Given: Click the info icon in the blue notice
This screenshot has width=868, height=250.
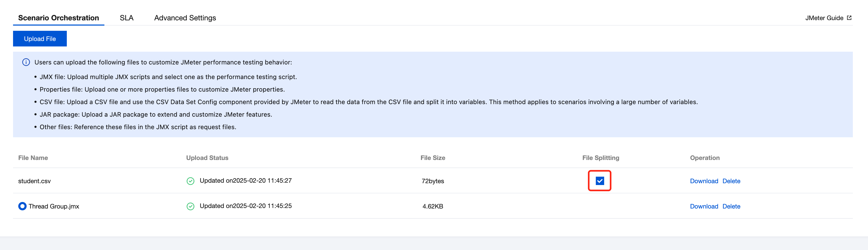Looking at the screenshot, I should 26,62.
